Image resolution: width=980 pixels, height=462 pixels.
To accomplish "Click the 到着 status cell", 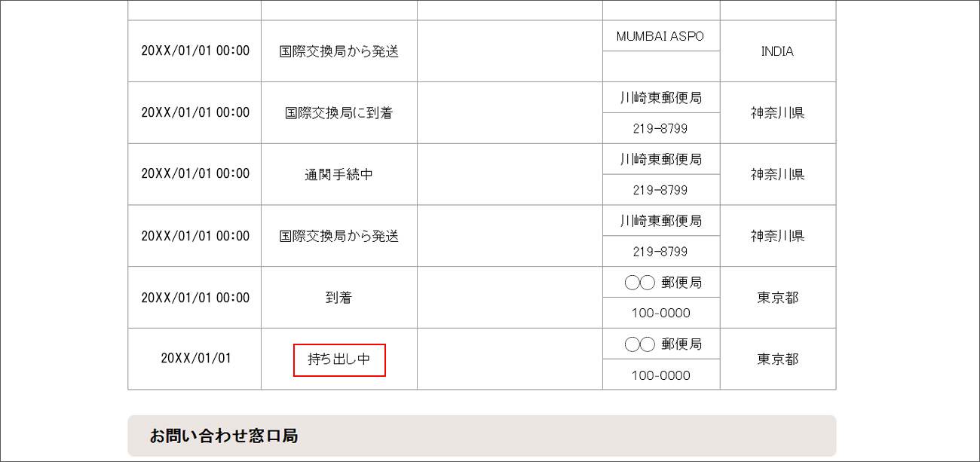I will 339,298.
